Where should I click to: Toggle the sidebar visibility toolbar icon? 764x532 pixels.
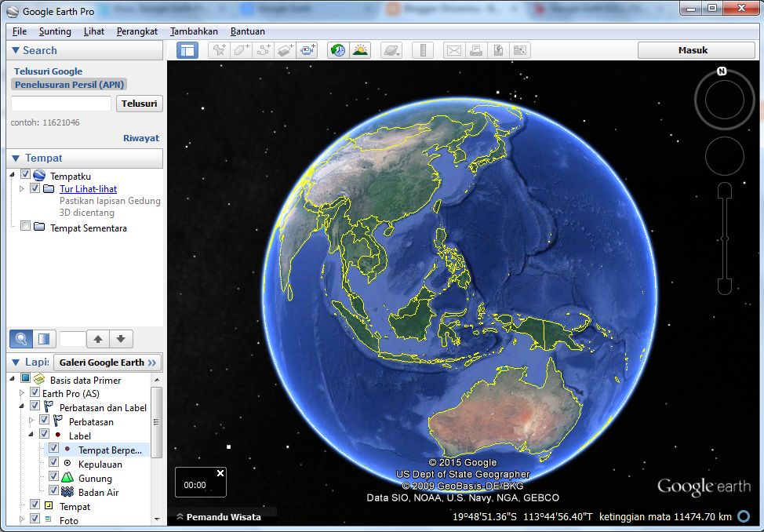click(187, 50)
